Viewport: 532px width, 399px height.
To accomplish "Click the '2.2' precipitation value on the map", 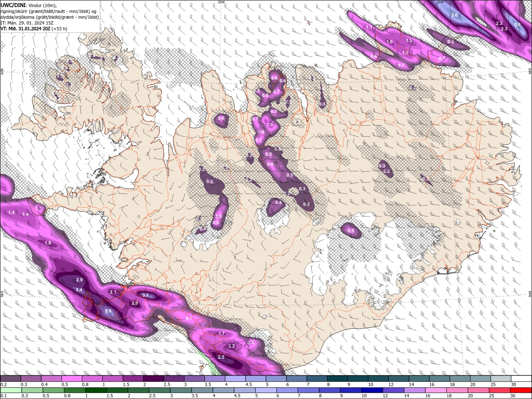I will pos(232,346).
